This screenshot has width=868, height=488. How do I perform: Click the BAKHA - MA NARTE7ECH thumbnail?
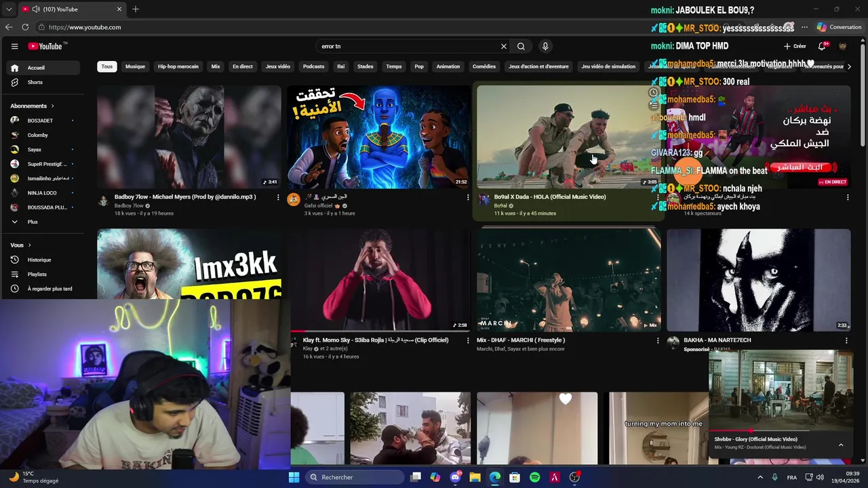tap(758, 280)
